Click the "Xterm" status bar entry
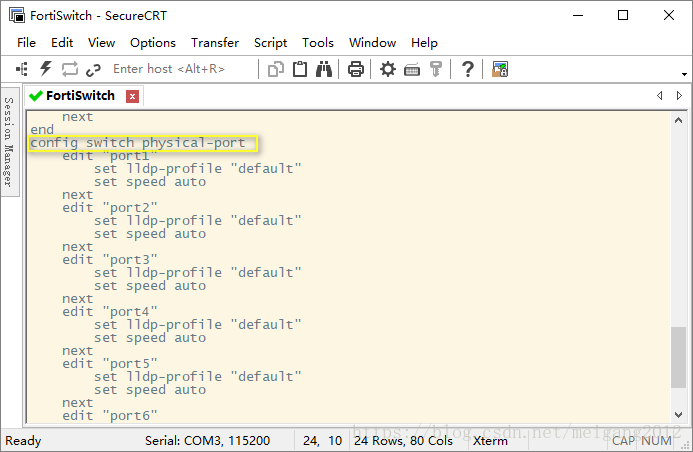Screen dimensions: 693x452 [490, 441]
